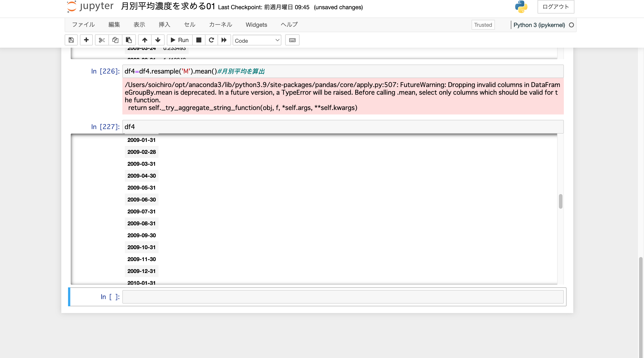The width and height of the screenshot is (644, 358).
Task: Cut the selected cell with scissors icon
Action: (x=101, y=40)
